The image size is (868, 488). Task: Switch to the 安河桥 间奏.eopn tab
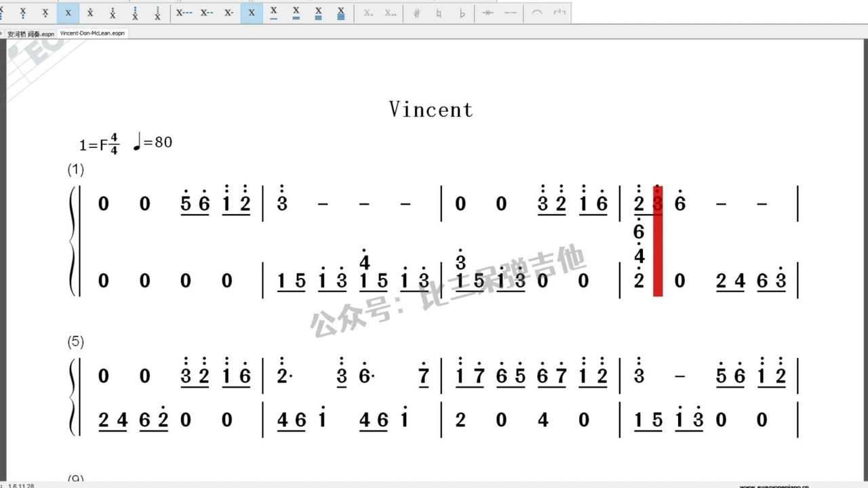point(31,33)
